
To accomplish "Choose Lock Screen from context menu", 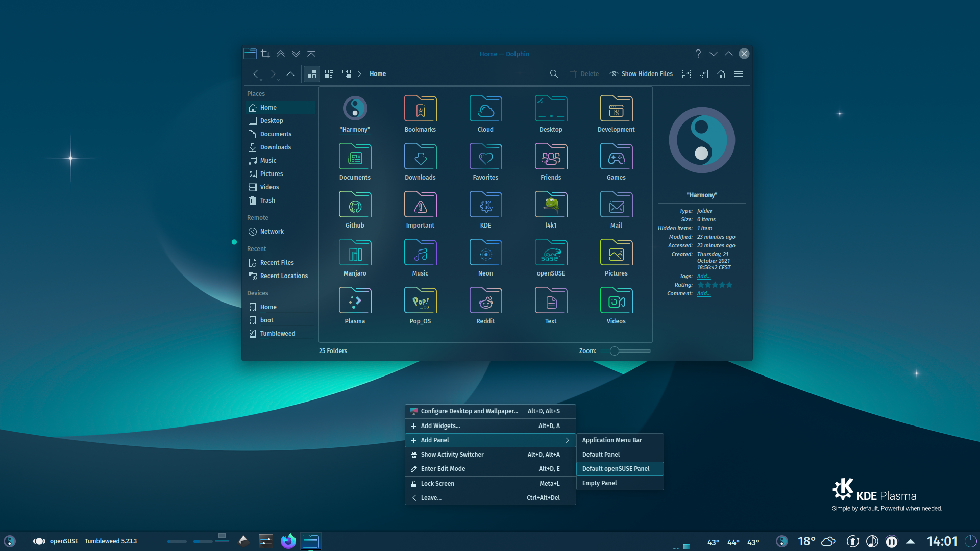I will tap(490, 484).
